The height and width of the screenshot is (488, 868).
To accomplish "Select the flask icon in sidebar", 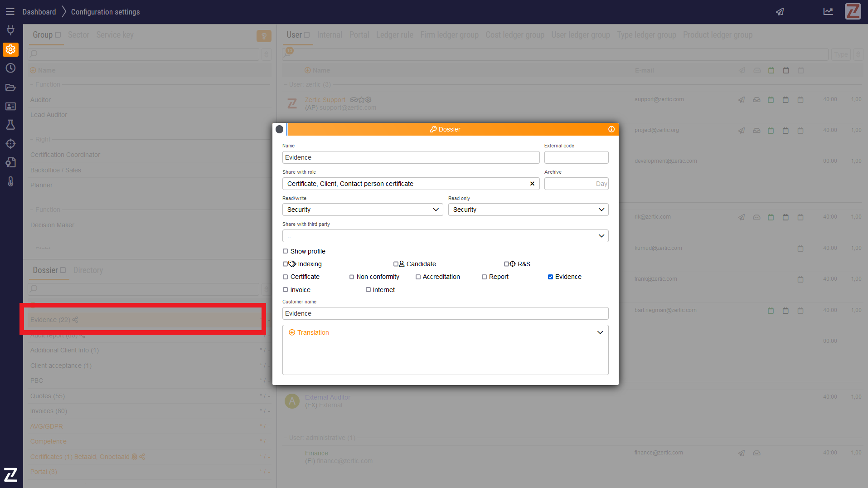I will tap(10, 125).
